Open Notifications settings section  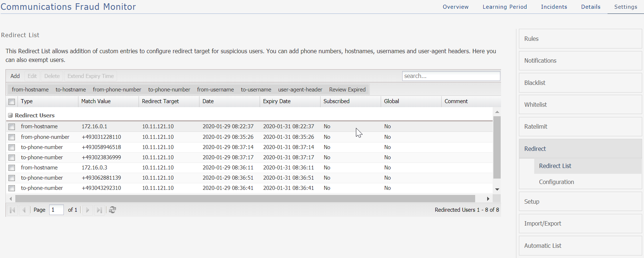click(x=580, y=60)
